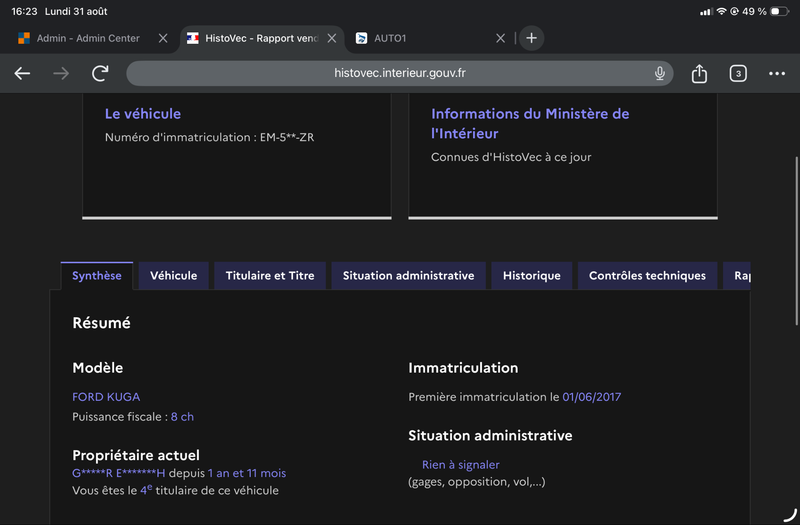800x525 pixels.
Task: Tap the microphone icon in address bar
Action: click(x=659, y=73)
